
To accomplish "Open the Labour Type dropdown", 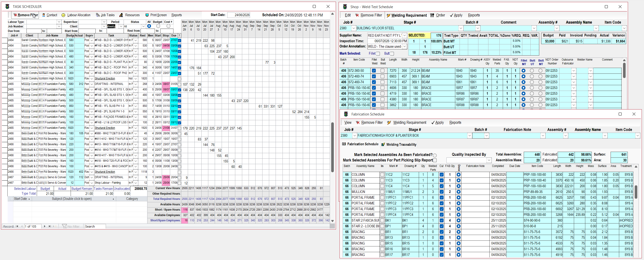I will pos(59,22).
